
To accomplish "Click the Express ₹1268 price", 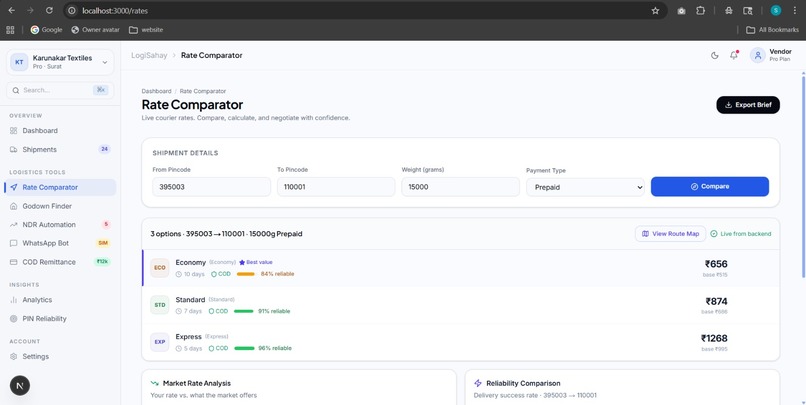I will [714, 338].
